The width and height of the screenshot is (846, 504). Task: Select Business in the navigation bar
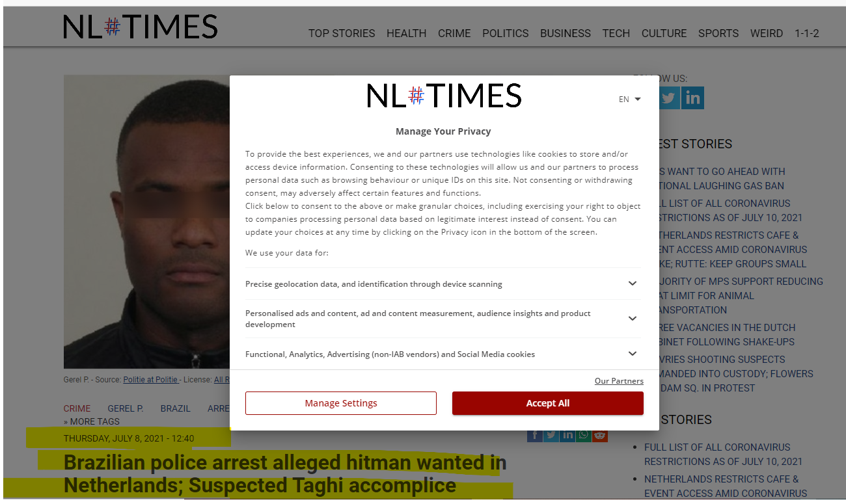point(566,33)
